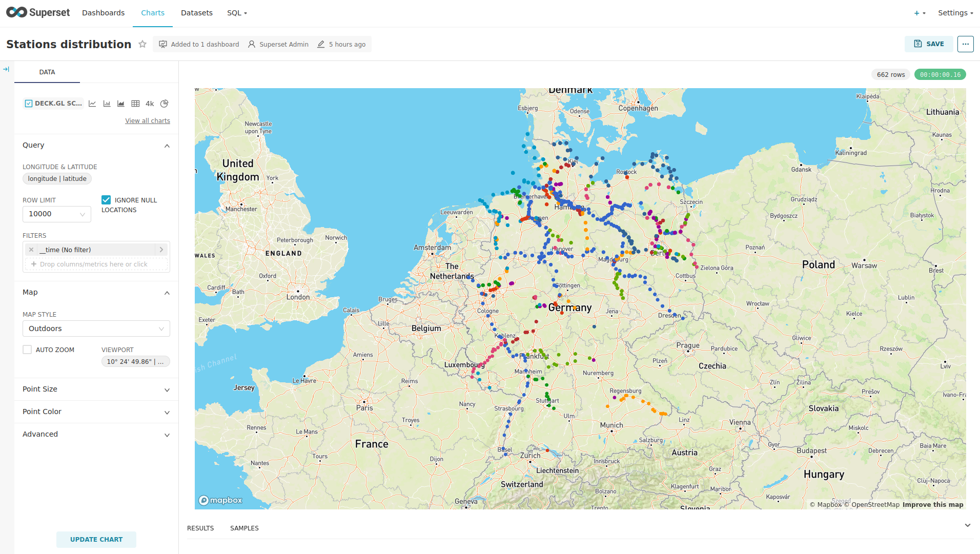The width and height of the screenshot is (980, 554).
Task: Switch to the Samples tab
Action: click(244, 528)
